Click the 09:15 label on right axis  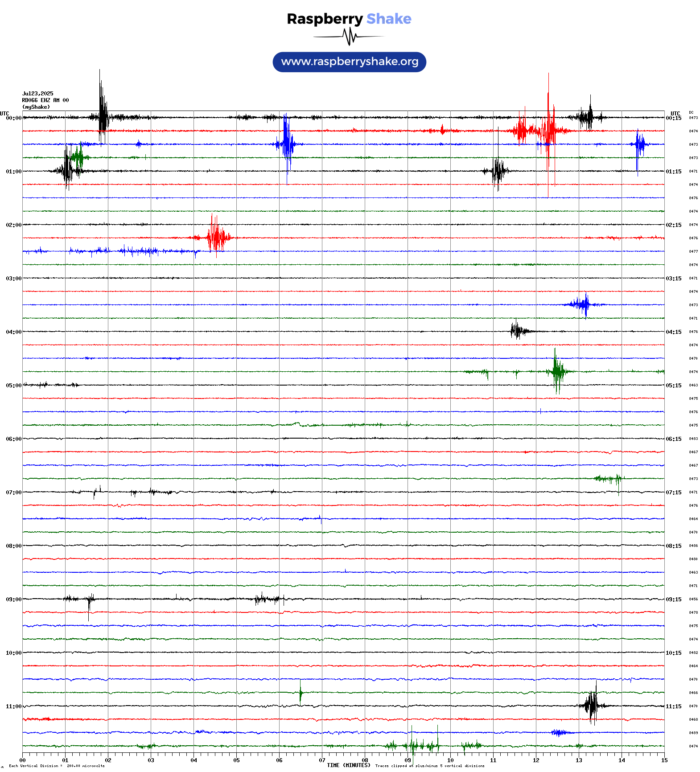click(673, 600)
